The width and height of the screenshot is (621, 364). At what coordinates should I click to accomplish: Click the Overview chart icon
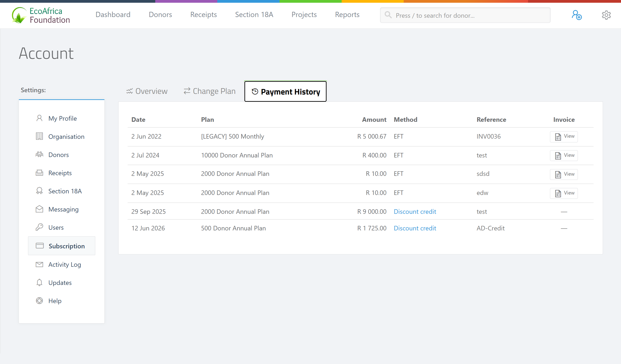pyautogui.click(x=130, y=91)
